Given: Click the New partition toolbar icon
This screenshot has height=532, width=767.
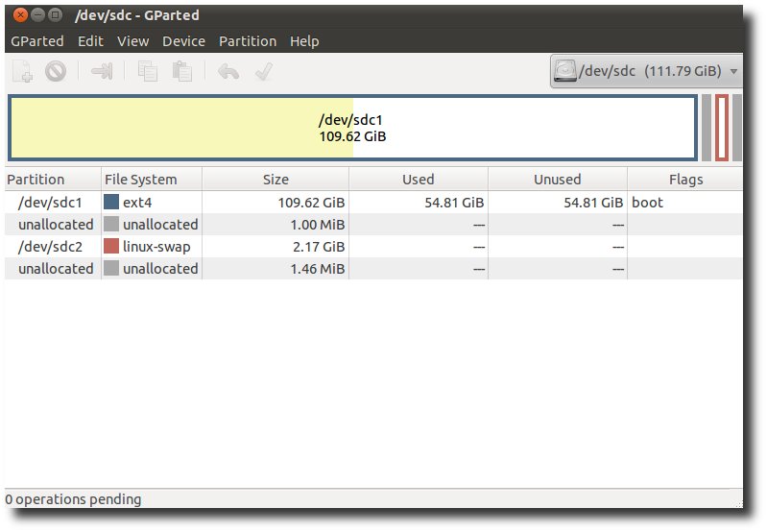Looking at the screenshot, I should click(22, 71).
